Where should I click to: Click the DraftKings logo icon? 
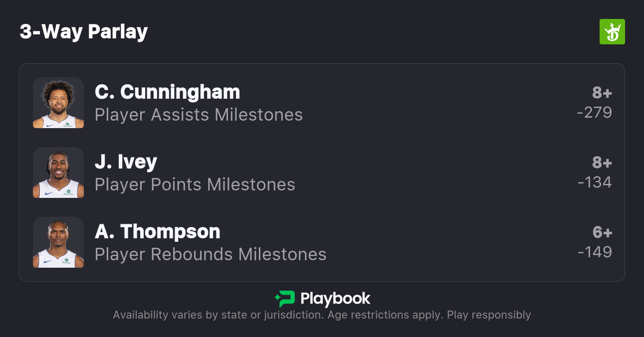(x=612, y=32)
